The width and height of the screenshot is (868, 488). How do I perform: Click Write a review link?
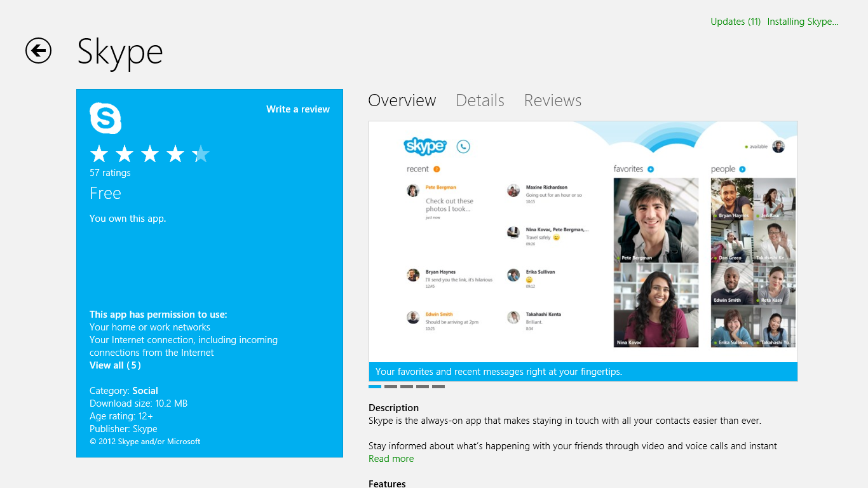point(298,109)
